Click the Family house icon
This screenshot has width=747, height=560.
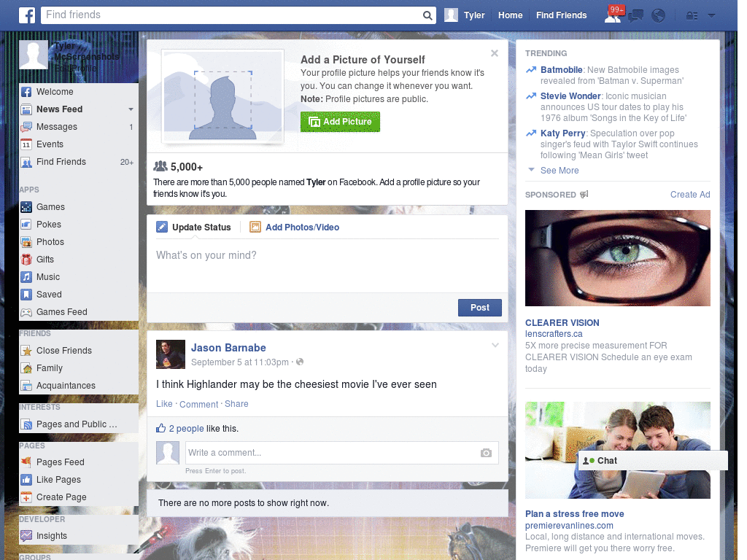point(26,368)
